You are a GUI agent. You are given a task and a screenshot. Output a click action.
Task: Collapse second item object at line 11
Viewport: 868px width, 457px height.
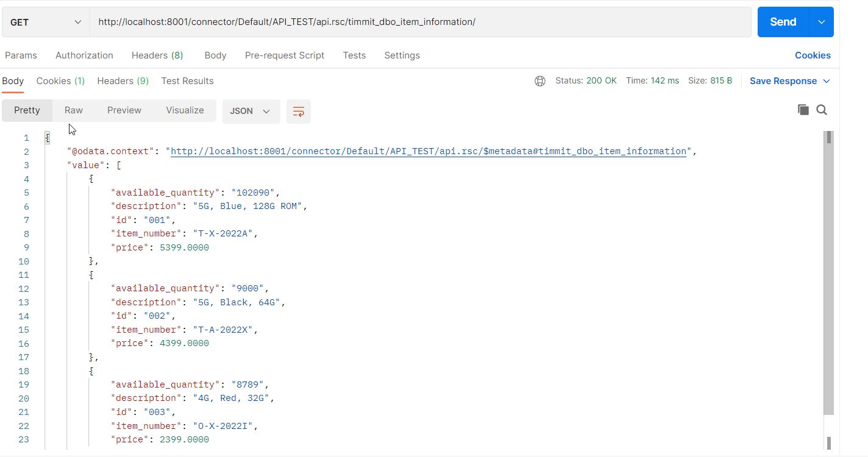tap(91, 275)
